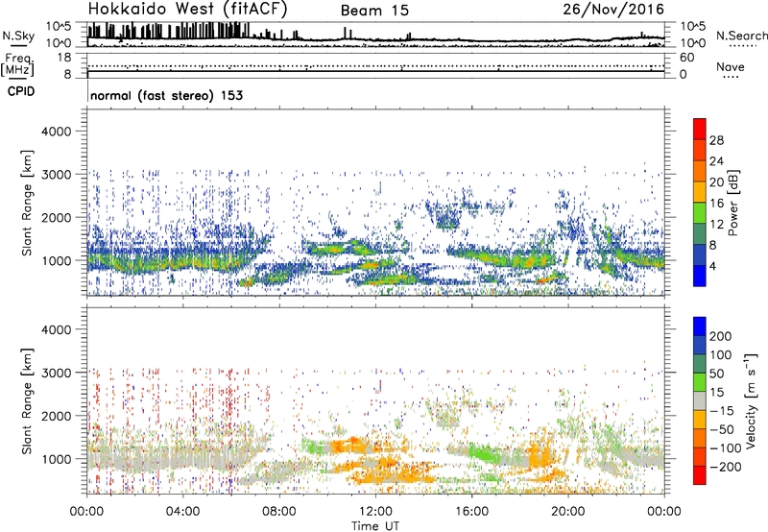Screen dimensions: 768x532
Task: Click the '3000' tick on the power panel
Action: 57,175
